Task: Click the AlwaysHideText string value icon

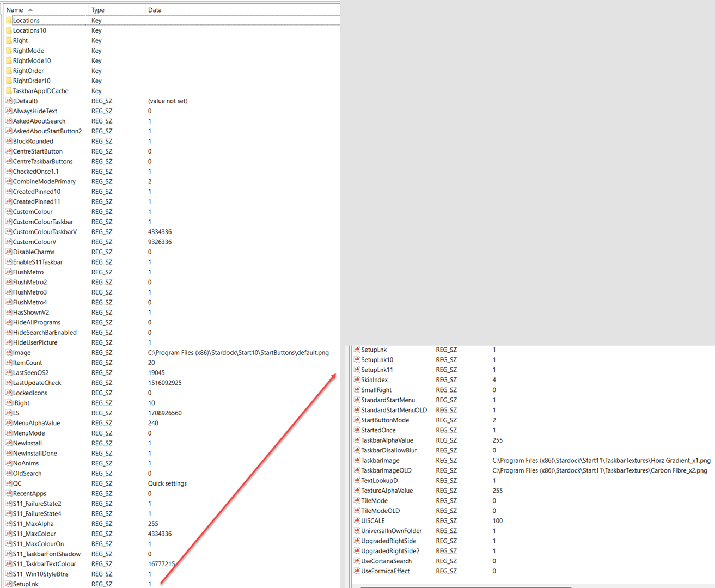Action: pos(9,111)
